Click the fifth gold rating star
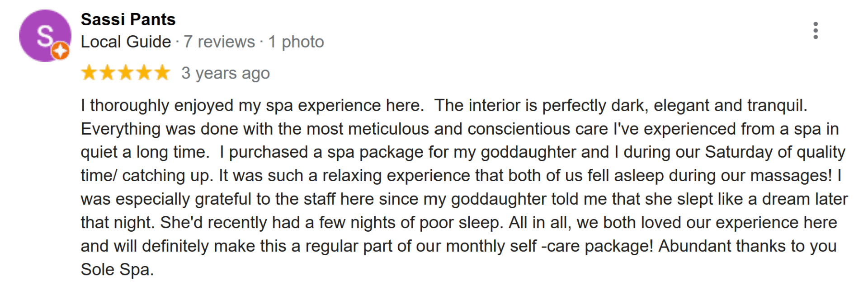868x290 pixels. 162,73
